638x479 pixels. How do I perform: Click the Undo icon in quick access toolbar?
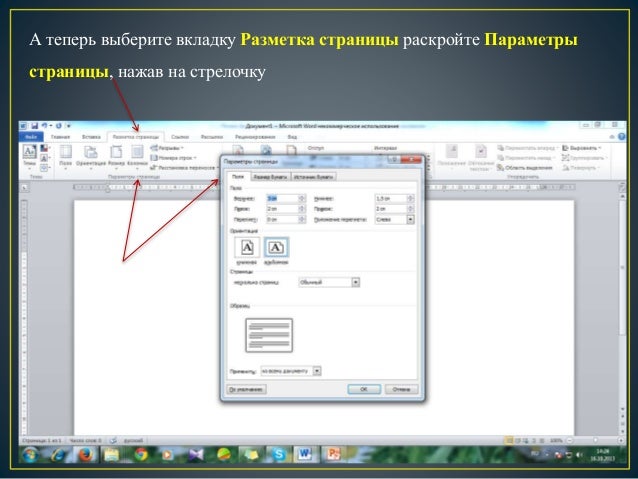coord(44,126)
